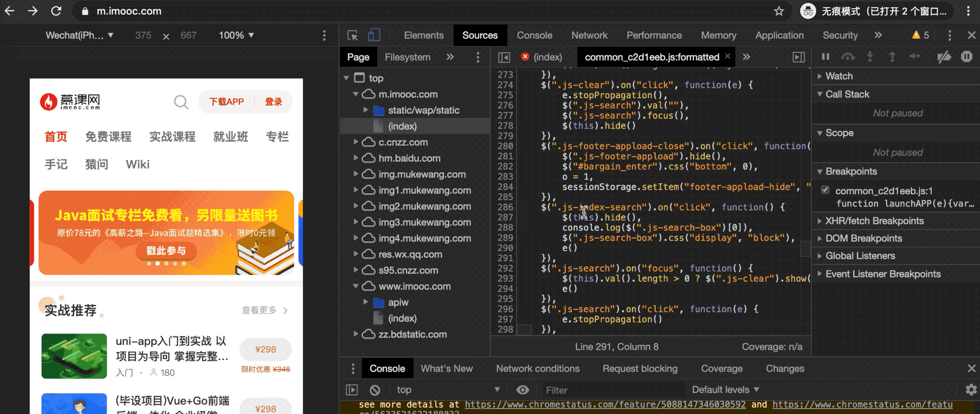980x414 pixels.
Task: Hide the navigator sidebar icon
Action: click(504, 57)
